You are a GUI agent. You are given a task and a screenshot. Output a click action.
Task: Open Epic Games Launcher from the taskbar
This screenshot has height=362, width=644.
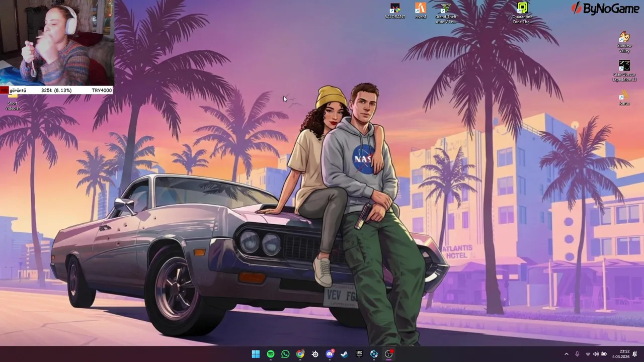359,354
